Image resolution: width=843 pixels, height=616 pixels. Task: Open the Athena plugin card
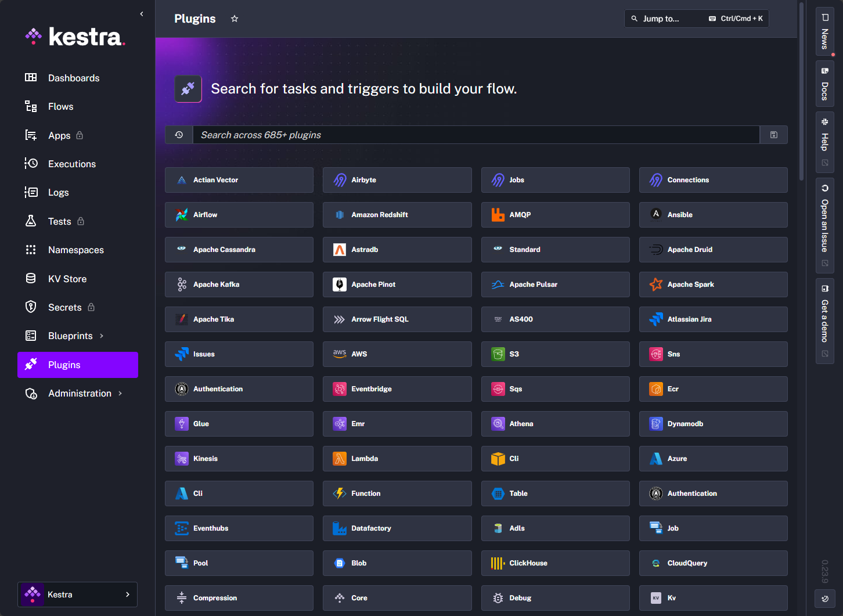(x=556, y=424)
